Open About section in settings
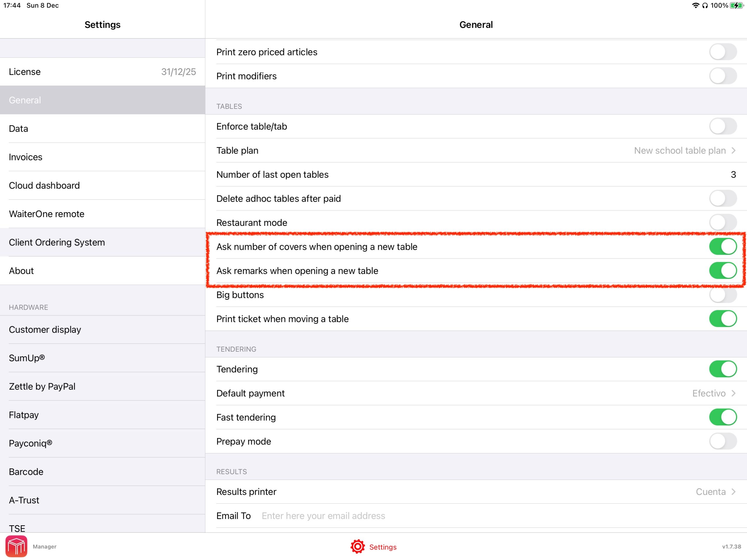 (102, 271)
